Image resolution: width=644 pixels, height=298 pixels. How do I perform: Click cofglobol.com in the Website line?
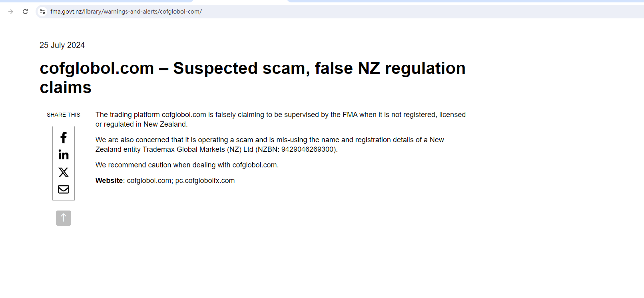(x=149, y=181)
